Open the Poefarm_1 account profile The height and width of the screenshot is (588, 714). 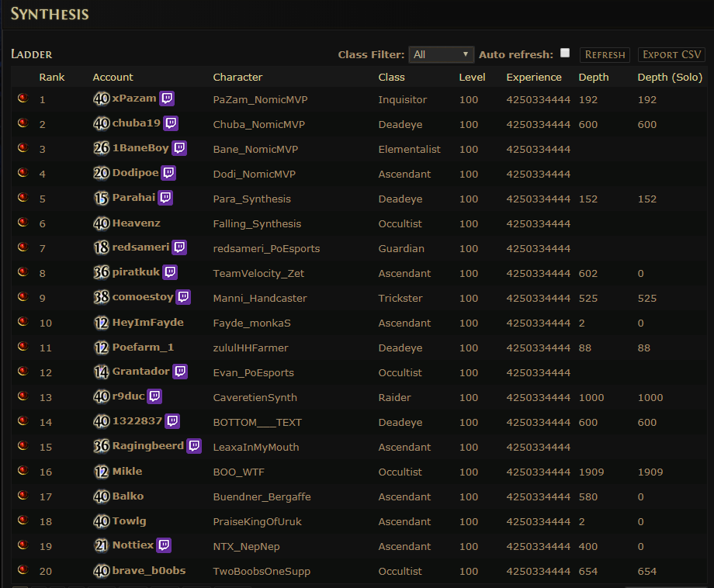143,348
